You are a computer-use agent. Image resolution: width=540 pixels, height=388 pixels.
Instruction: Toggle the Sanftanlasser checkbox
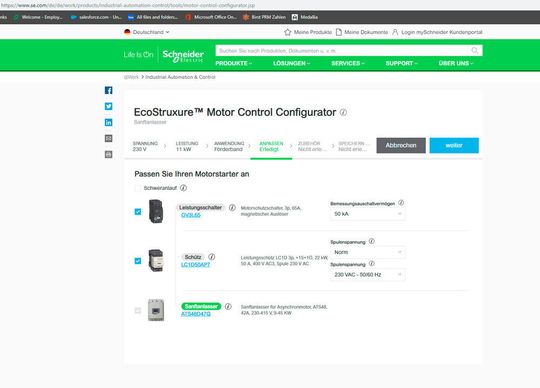138,311
